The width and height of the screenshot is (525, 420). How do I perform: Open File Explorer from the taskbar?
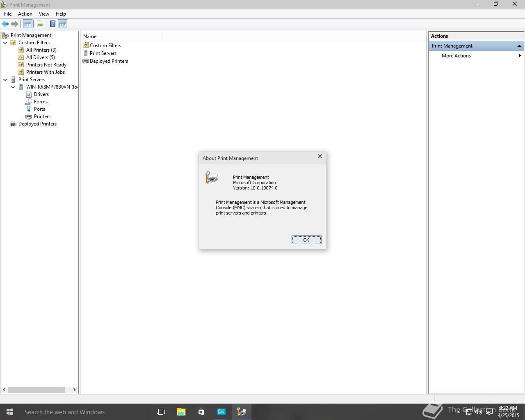181,412
